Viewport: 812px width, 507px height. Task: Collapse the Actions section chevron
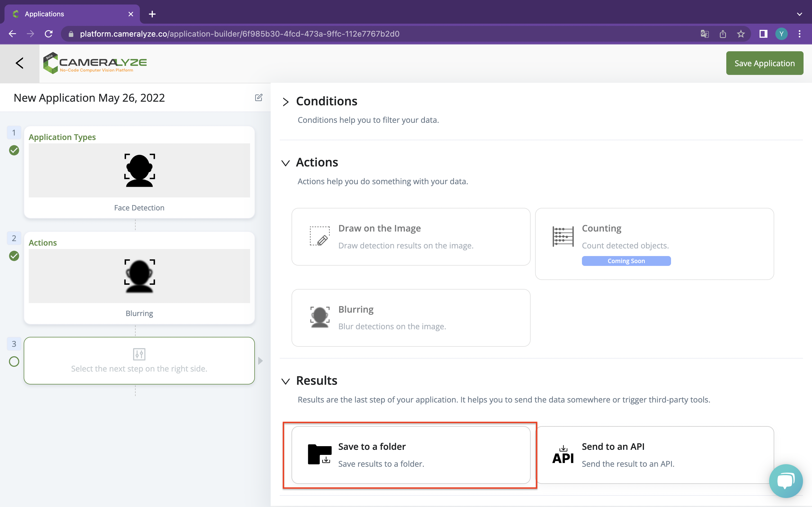tap(286, 163)
